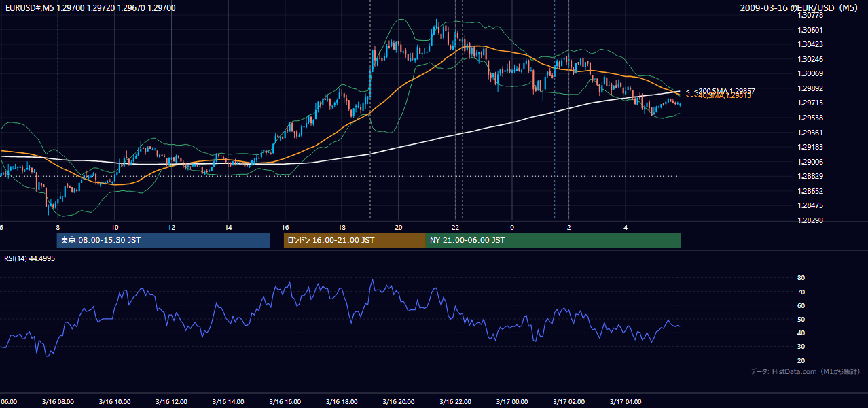Viewport: 868px width, 408px height.
Task: Click the 3/17 04:00 bottom time label
Action: [626, 402]
